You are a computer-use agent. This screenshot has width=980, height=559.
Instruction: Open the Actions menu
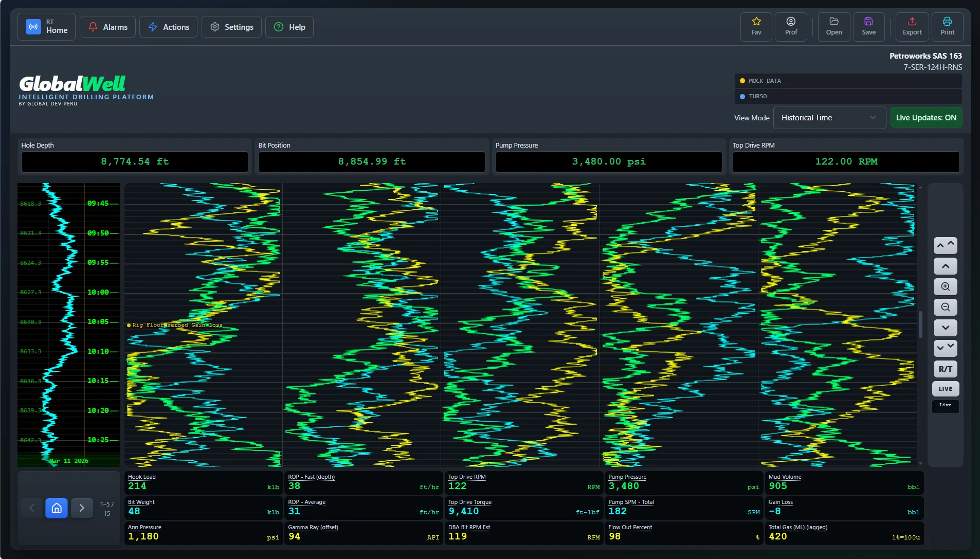168,27
